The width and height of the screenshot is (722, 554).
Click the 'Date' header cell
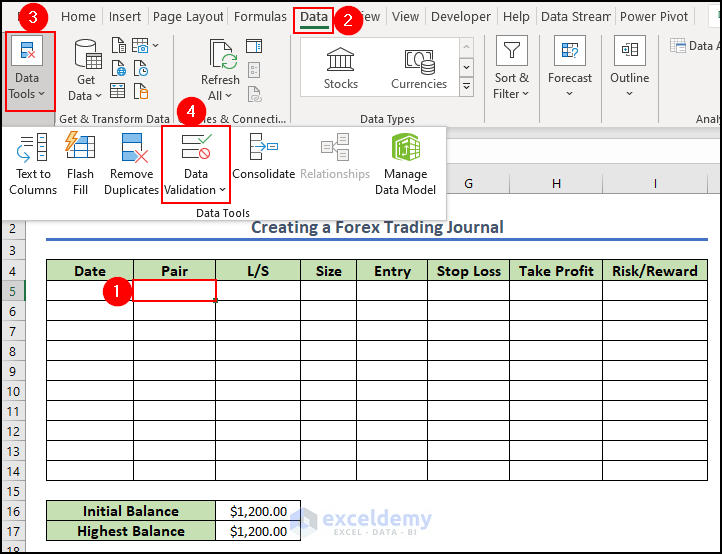(x=90, y=270)
